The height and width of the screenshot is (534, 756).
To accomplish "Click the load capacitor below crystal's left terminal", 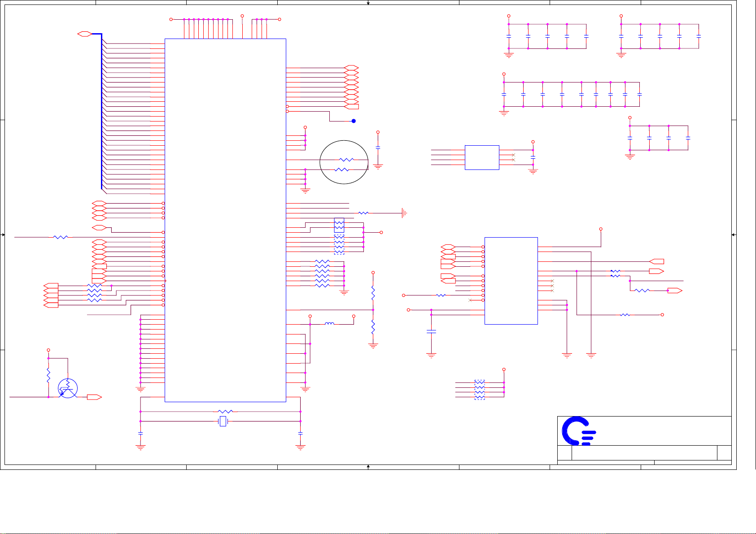I will pyautogui.click(x=140, y=434).
